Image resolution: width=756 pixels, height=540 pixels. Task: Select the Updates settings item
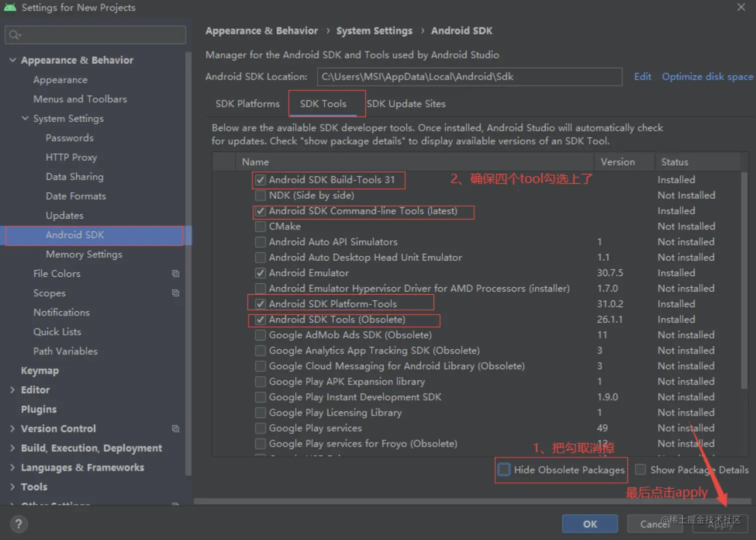click(x=64, y=216)
